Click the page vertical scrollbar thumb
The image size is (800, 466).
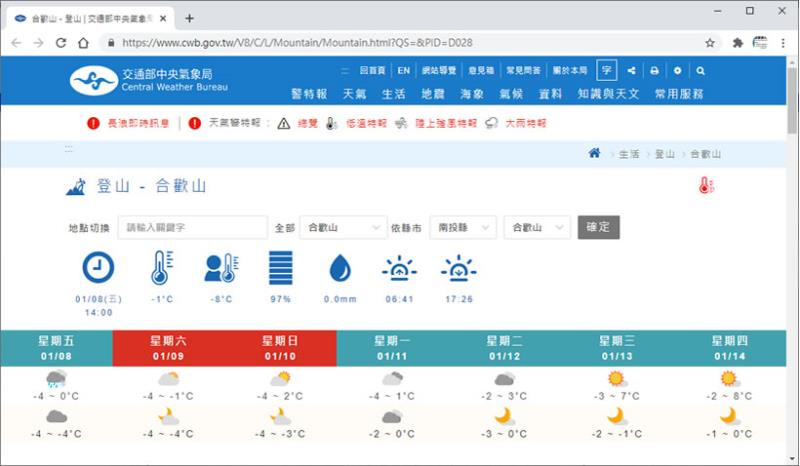point(792,100)
